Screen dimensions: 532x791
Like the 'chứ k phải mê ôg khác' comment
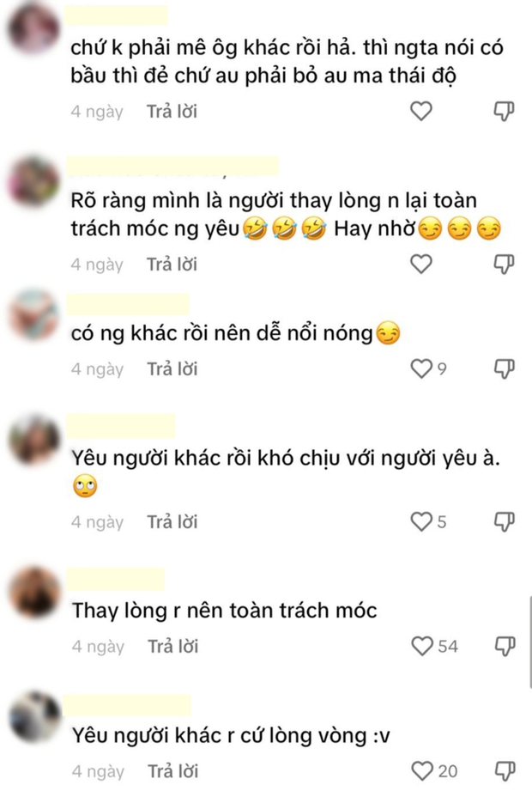pyautogui.click(x=421, y=112)
